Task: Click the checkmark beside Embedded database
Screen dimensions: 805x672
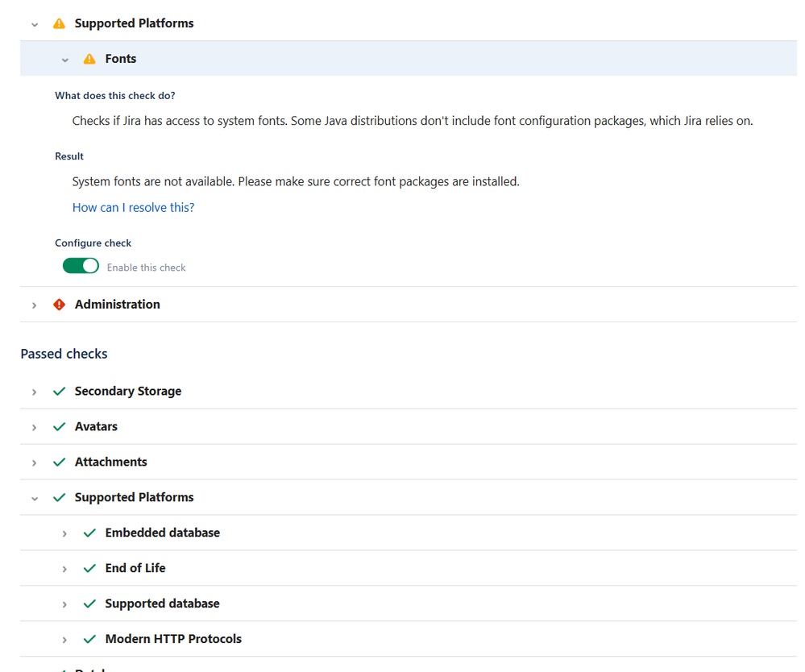Action: click(89, 533)
